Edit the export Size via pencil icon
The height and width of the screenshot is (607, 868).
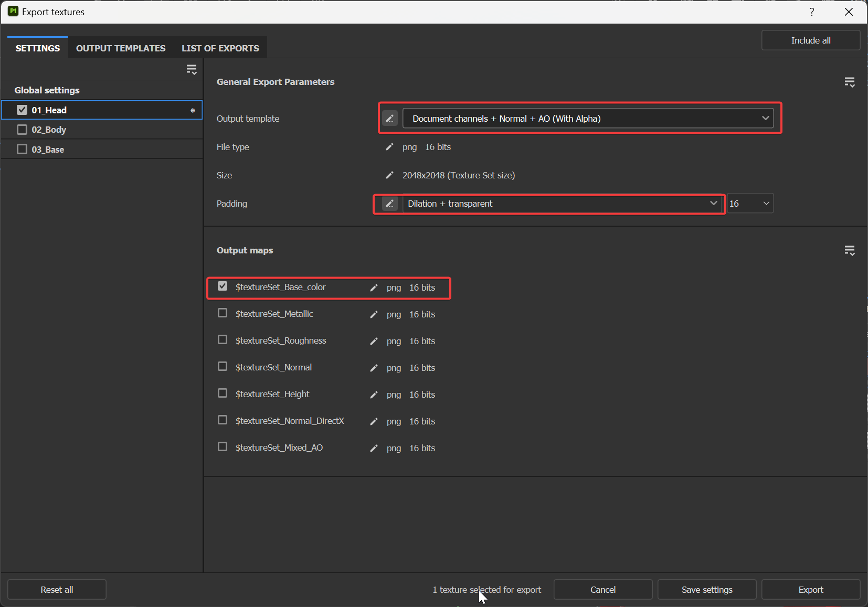pyautogui.click(x=390, y=175)
